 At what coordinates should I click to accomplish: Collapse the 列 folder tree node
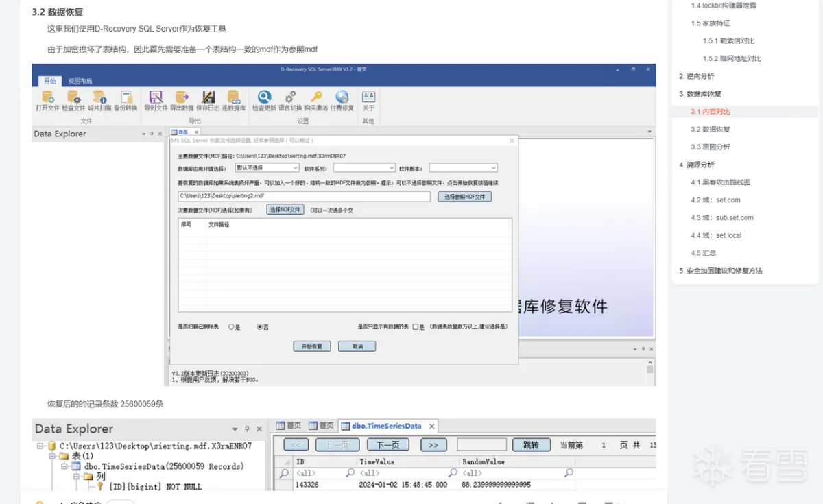coord(77,477)
